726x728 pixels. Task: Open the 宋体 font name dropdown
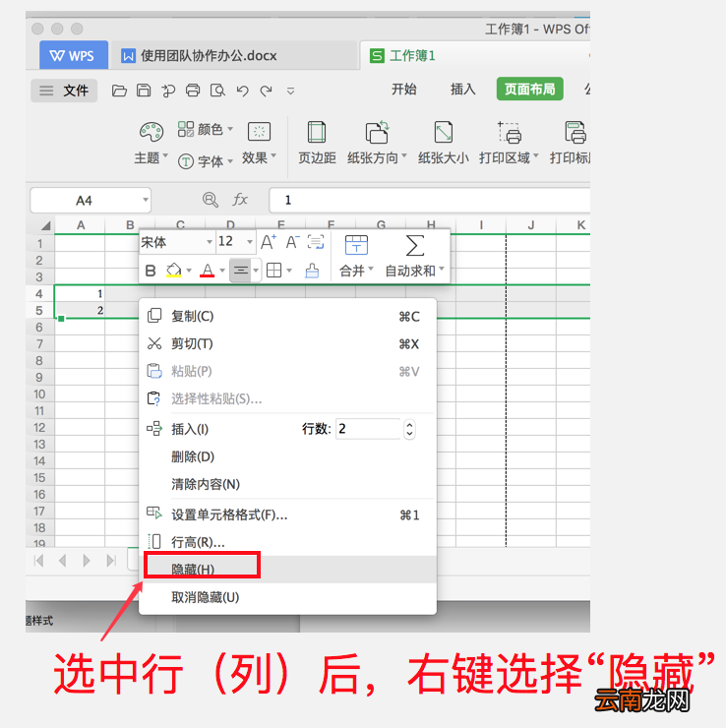pyautogui.click(x=210, y=242)
